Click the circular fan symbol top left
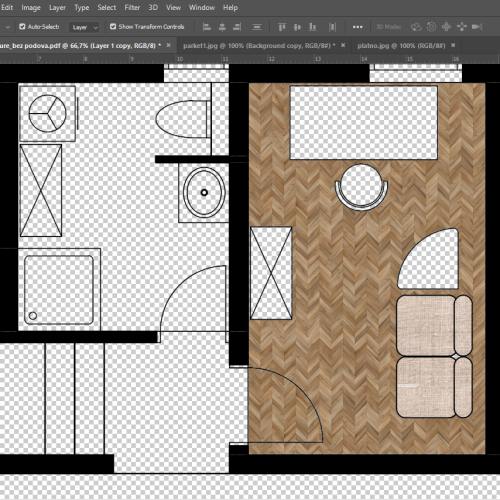 [x=47, y=113]
